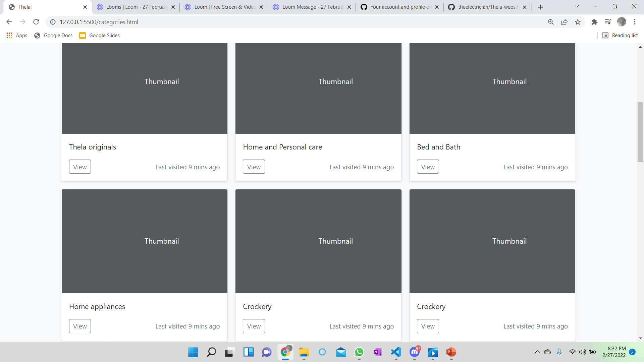Open WhatsApp from the taskbar
Screen dimensions: 644x362
click(359, 352)
